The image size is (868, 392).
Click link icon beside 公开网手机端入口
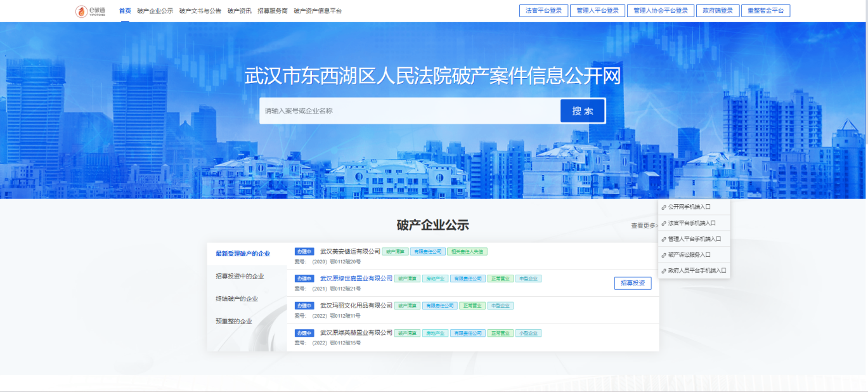click(664, 207)
